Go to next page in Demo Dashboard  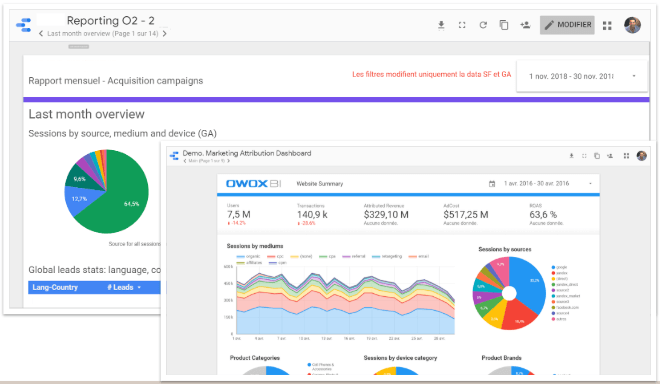coord(229,161)
